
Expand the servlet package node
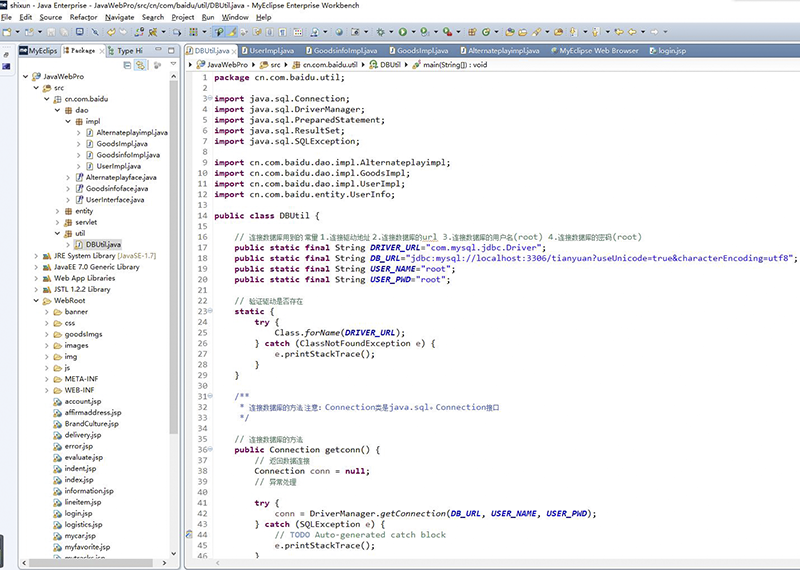pyautogui.click(x=57, y=222)
